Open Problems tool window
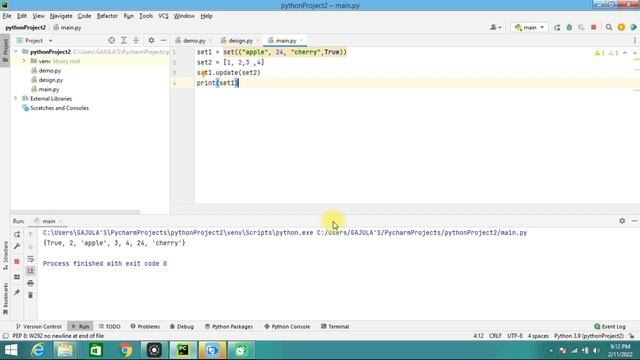 [145, 327]
